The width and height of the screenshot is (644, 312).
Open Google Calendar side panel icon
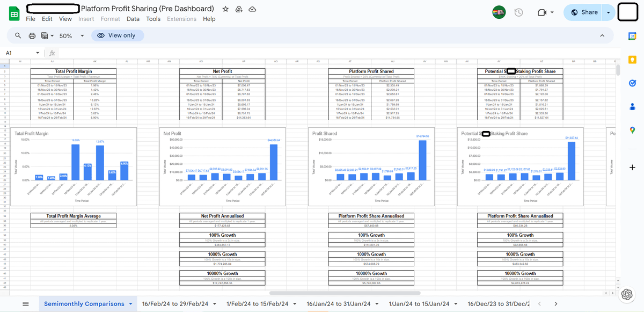pos(632,36)
